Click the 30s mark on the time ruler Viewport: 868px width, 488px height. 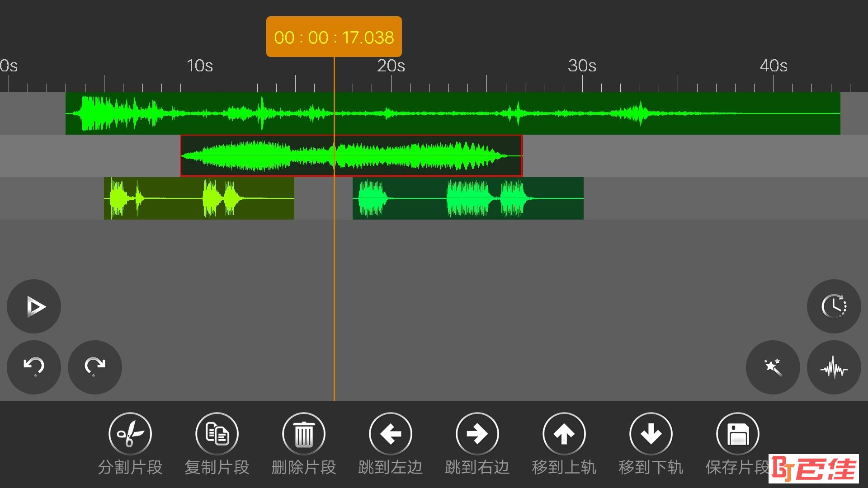[582, 66]
